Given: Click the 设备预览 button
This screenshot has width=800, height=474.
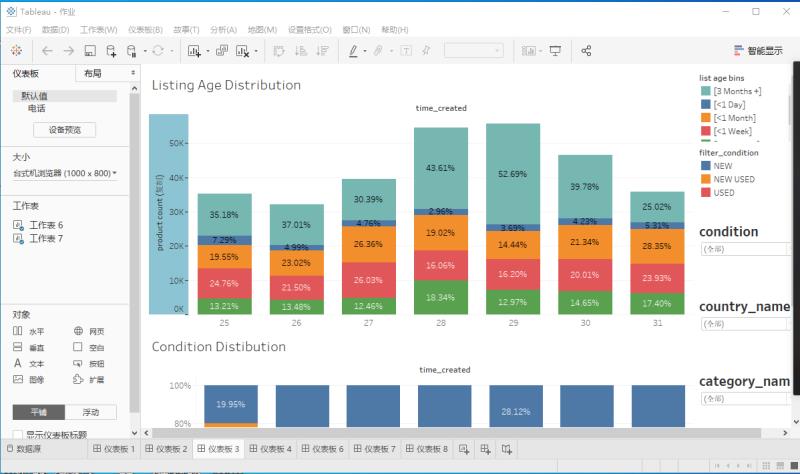Looking at the screenshot, I should click(x=65, y=130).
